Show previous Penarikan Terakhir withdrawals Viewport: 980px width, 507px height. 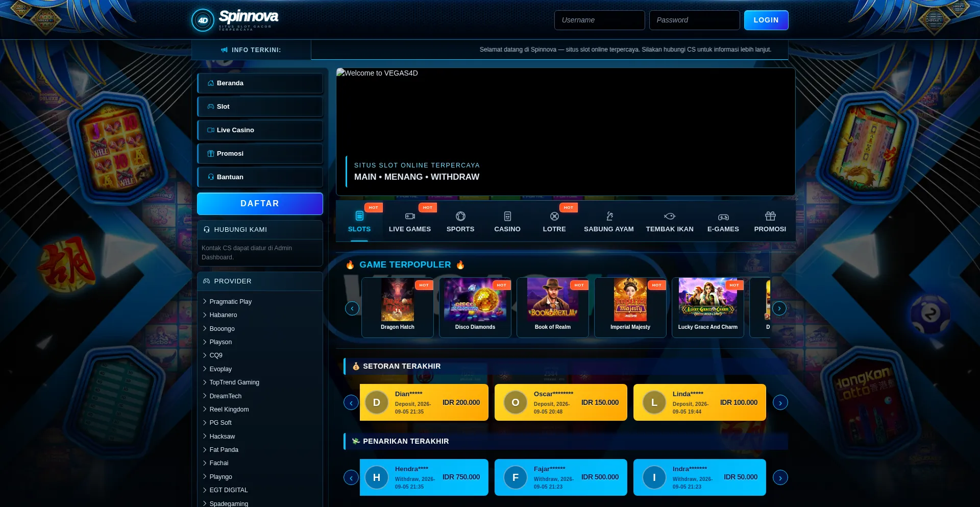(x=351, y=478)
